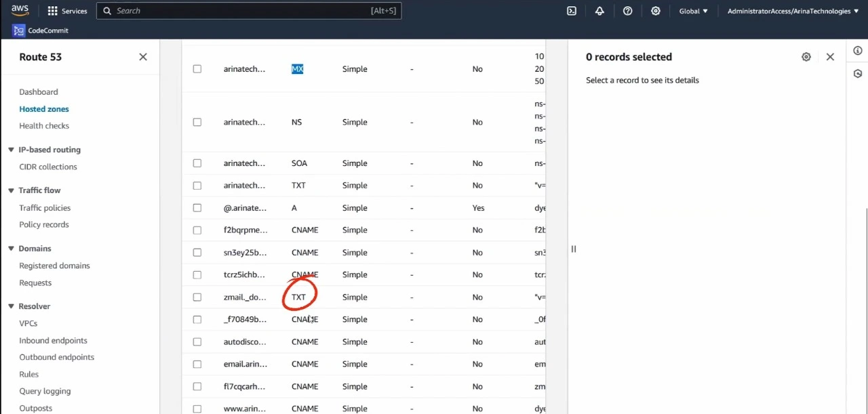Go to Hosted zones
868x414 pixels.
44,109
